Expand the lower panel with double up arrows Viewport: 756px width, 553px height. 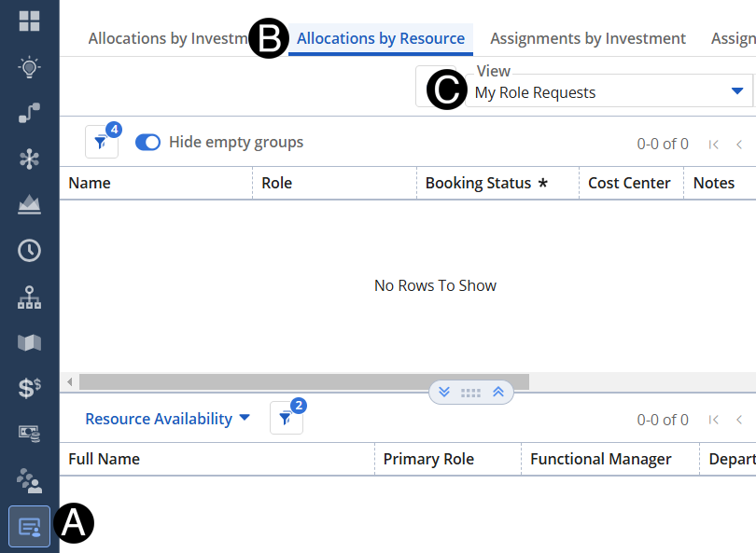coord(498,393)
